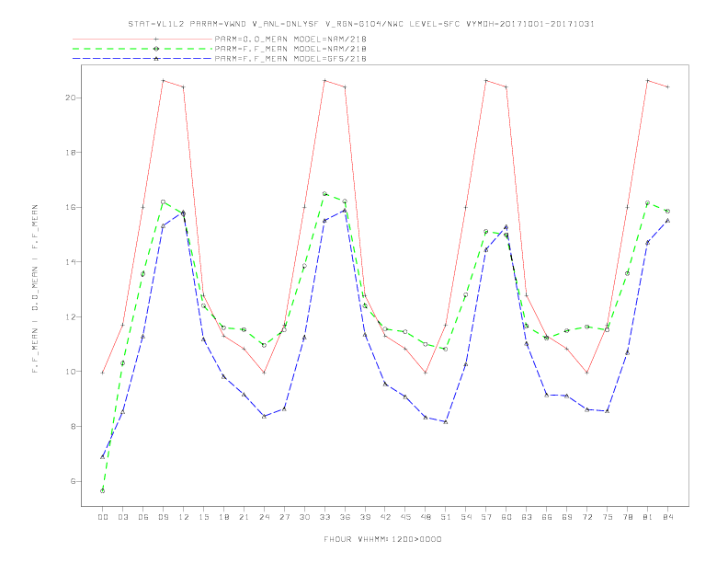Screen dimensions: 728x563
Task: Select legend entry PARM=F.F_MEAN MODEL=GFS/218
Action: coord(290,59)
